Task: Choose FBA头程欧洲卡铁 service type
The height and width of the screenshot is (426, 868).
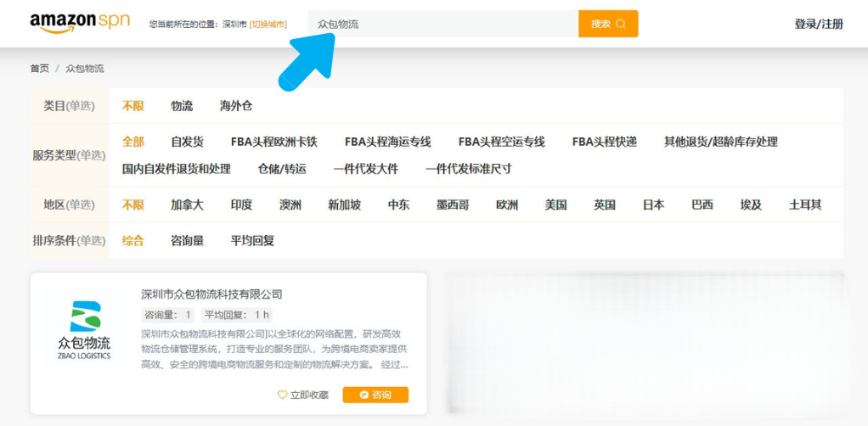Action: coord(274,142)
